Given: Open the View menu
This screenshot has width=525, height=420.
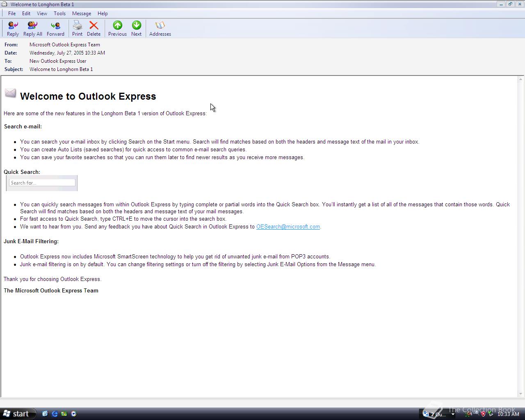Looking at the screenshot, I should [42, 14].
